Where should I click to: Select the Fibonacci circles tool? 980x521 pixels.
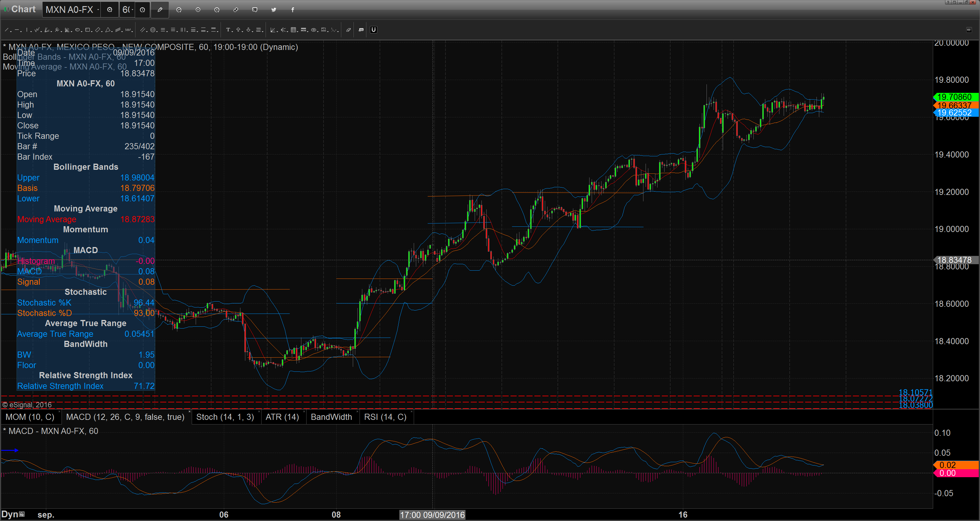click(x=153, y=30)
